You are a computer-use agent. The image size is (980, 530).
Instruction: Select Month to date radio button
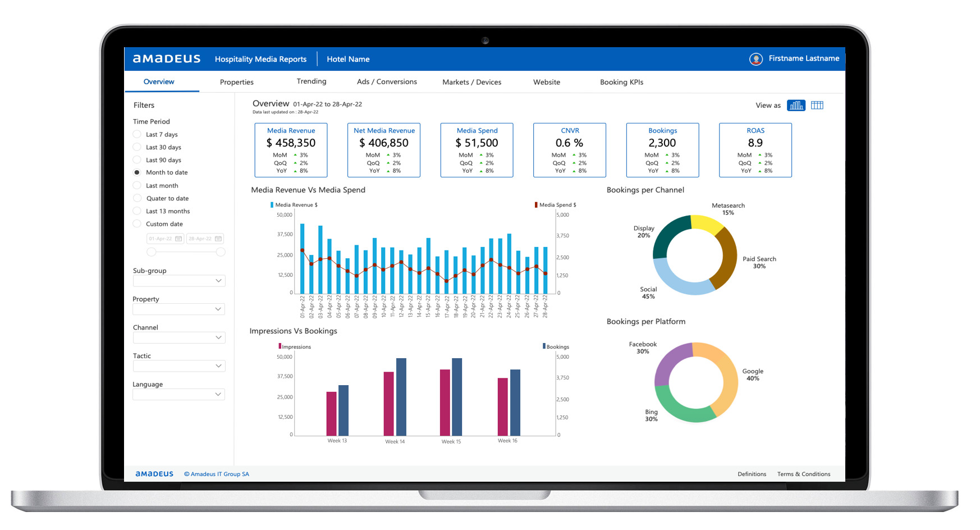[137, 172]
